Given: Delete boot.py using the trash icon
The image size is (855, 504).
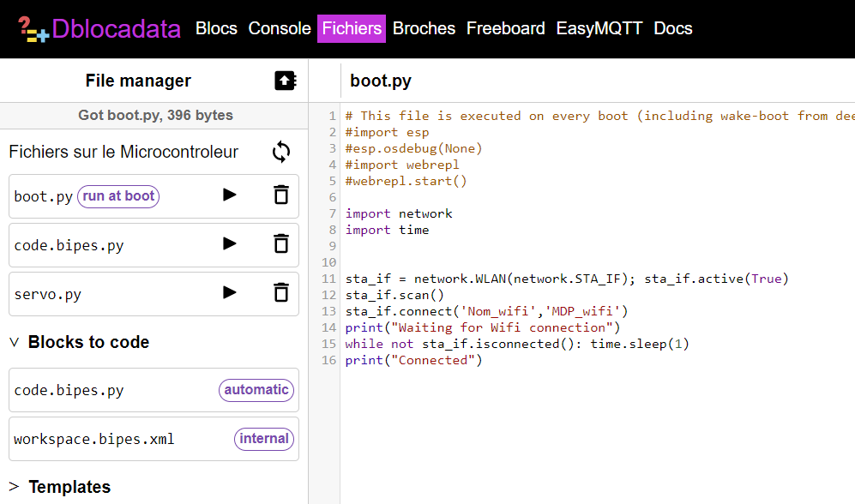Looking at the screenshot, I should coord(280,195).
